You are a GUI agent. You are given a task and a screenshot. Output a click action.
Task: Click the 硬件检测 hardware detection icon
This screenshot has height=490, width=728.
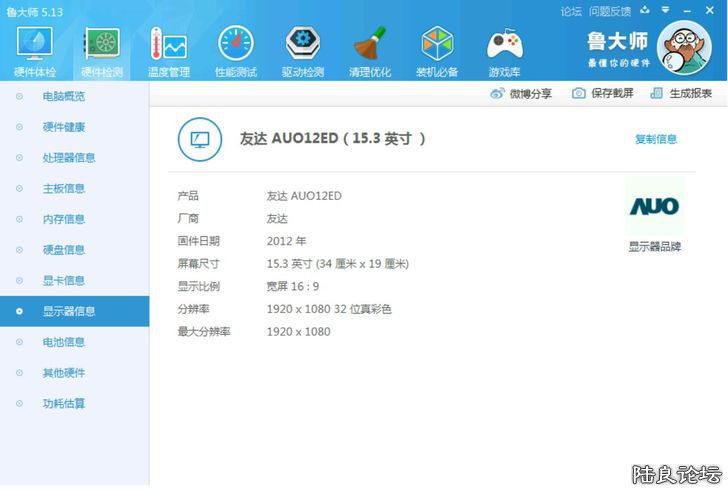pyautogui.click(x=101, y=48)
